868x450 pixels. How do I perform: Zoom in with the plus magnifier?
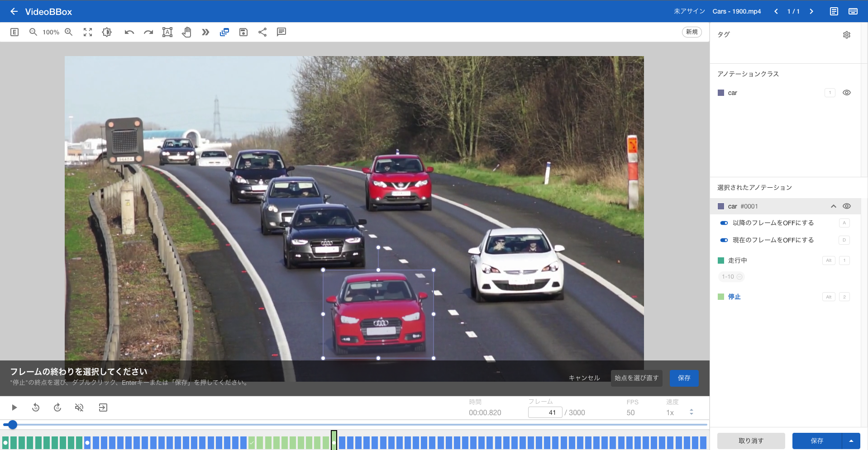tap(69, 32)
